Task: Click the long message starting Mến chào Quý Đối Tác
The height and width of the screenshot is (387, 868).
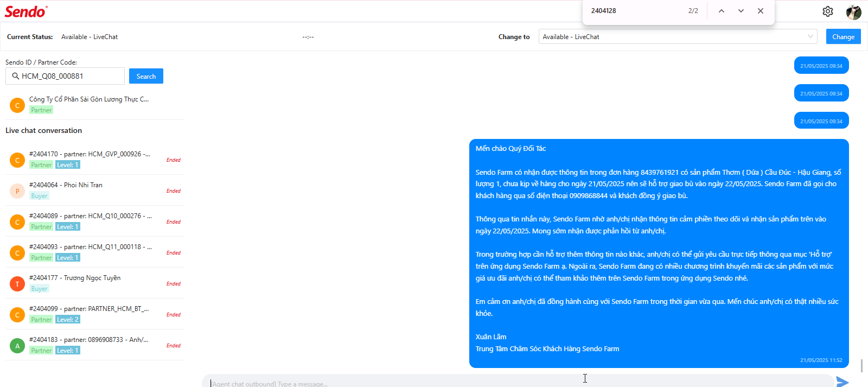Action: pyautogui.click(x=659, y=253)
